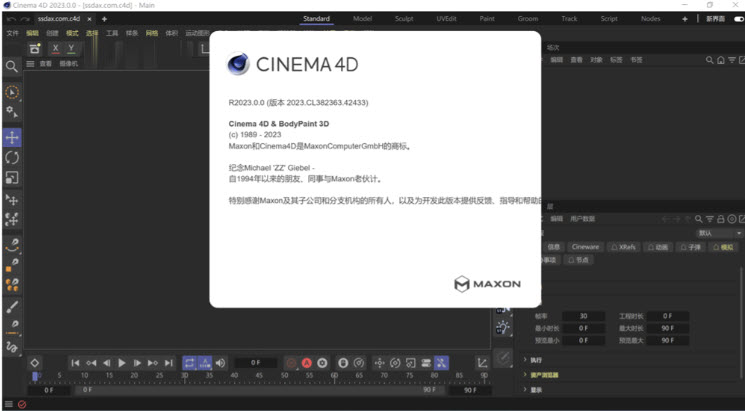The width and height of the screenshot is (745, 411).
Task: Select the Scale tool
Action: pos(12,177)
